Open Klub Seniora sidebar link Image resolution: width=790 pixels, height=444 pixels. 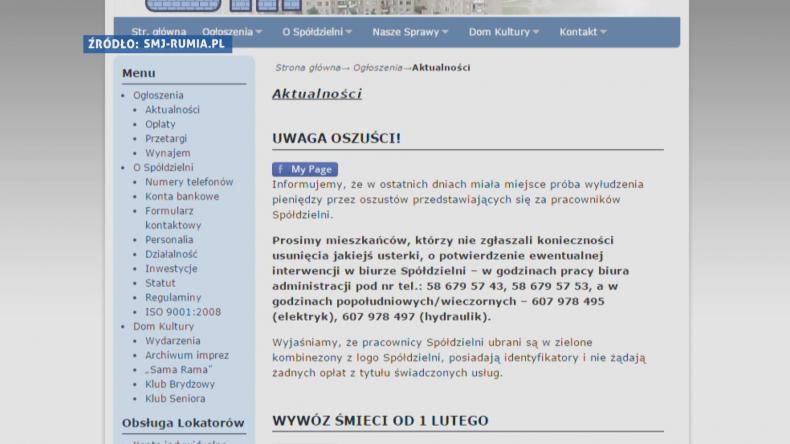175,399
